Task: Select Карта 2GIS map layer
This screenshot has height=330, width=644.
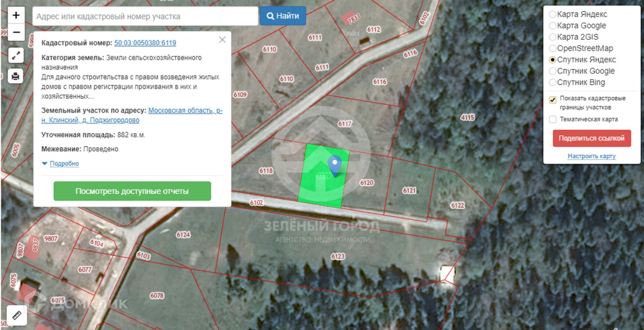Action: (x=574, y=37)
